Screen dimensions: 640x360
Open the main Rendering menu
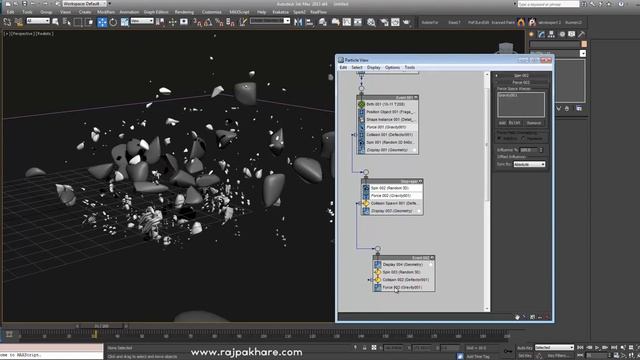[184, 12]
